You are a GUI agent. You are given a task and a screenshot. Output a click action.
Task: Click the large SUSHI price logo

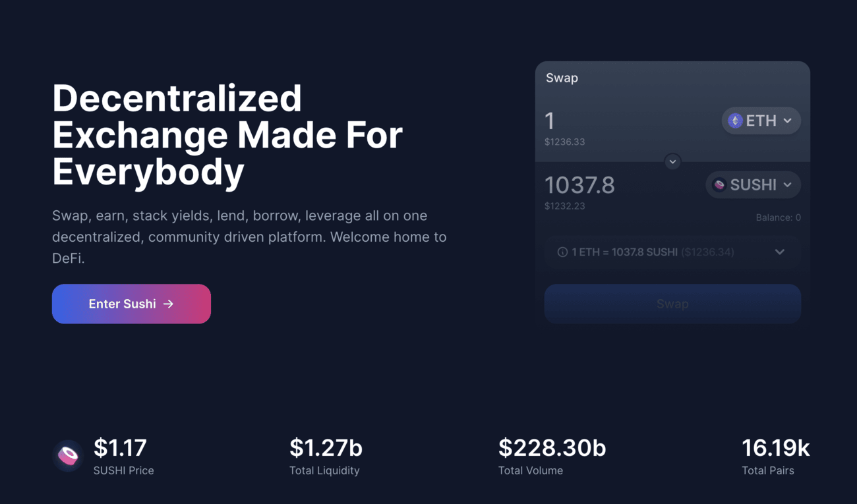[x=69, y=456]
